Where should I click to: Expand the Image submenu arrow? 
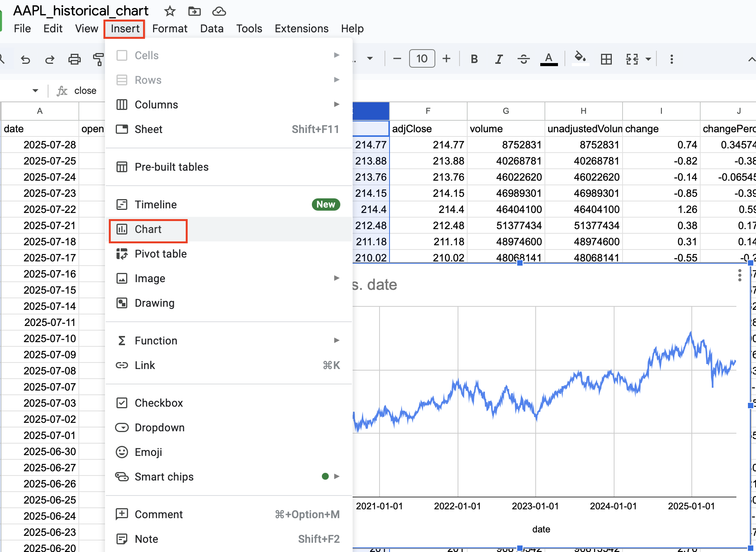click(x=336, y=278)
